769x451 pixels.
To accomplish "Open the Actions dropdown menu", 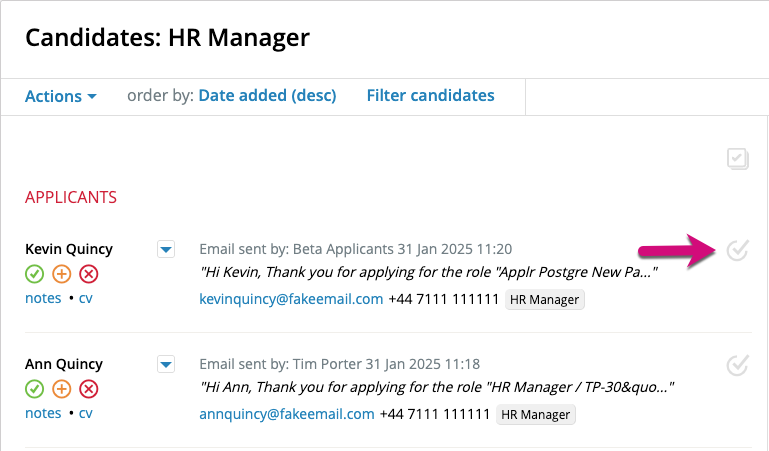I will coord(61,96).
